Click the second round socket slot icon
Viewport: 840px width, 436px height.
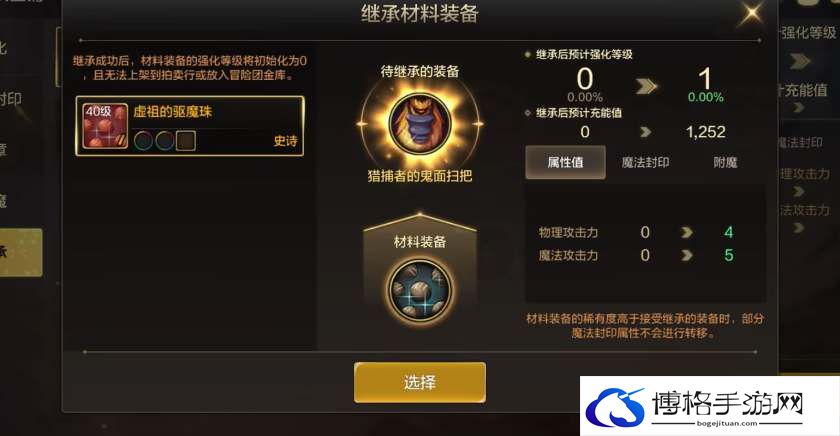pyautogui.click(x=164, y=141)
